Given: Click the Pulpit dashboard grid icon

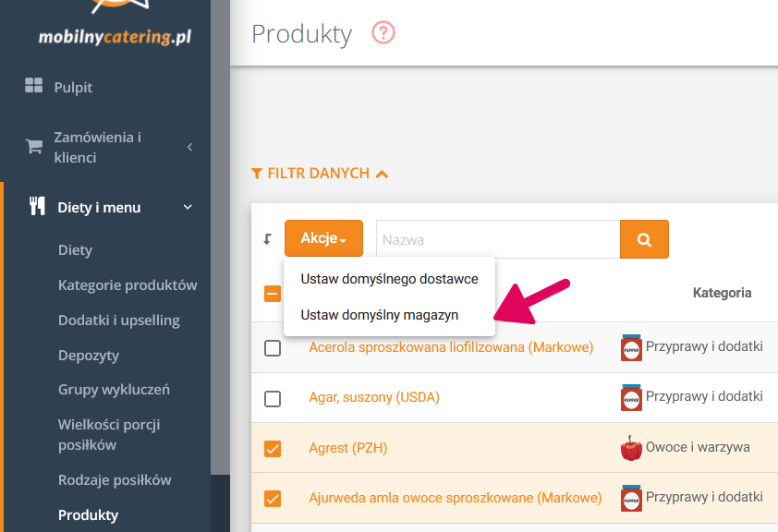Looking at the screenshot, I should coord(34,86).
